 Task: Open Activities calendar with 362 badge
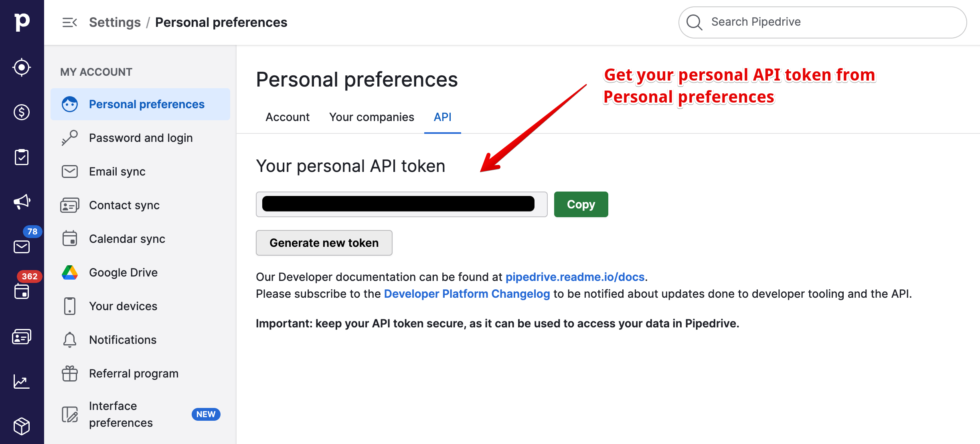(x=22, y=291)
